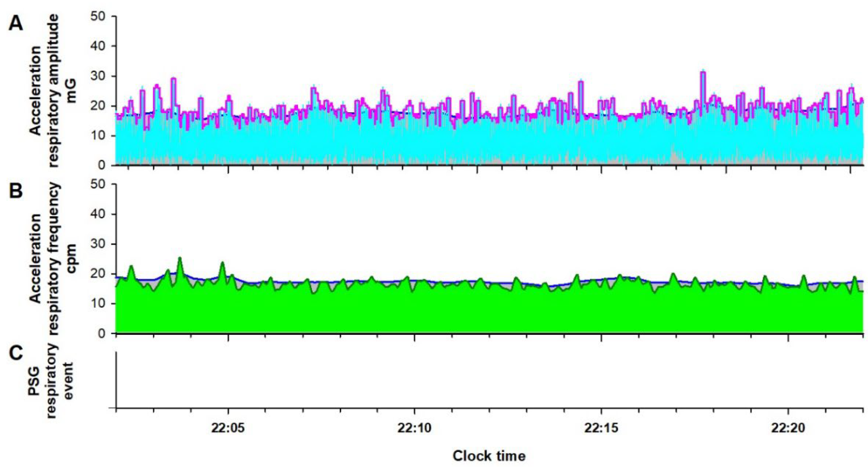This screenshot has height=468, width=868.
Task: Click the 0 tick label in panel A
Action: (x=102, y=165)
